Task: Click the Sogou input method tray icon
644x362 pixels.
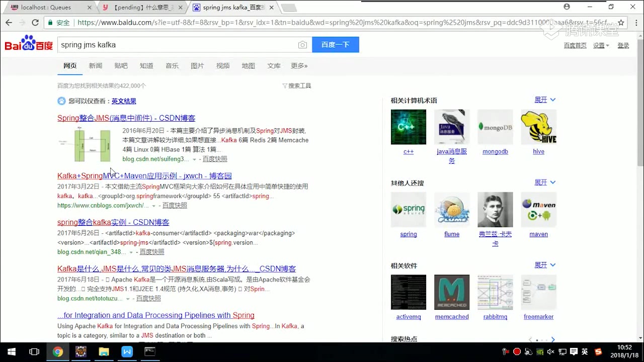Action: (x=598, y=352)
